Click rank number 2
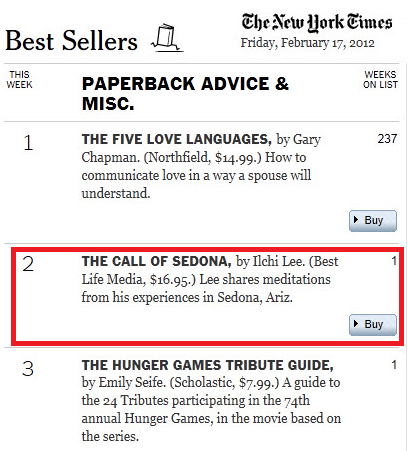 tap(28, 264)
